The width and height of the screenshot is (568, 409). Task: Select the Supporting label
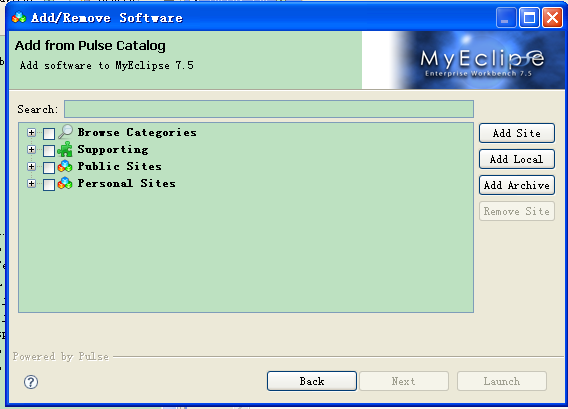click(x=113, y=149)
